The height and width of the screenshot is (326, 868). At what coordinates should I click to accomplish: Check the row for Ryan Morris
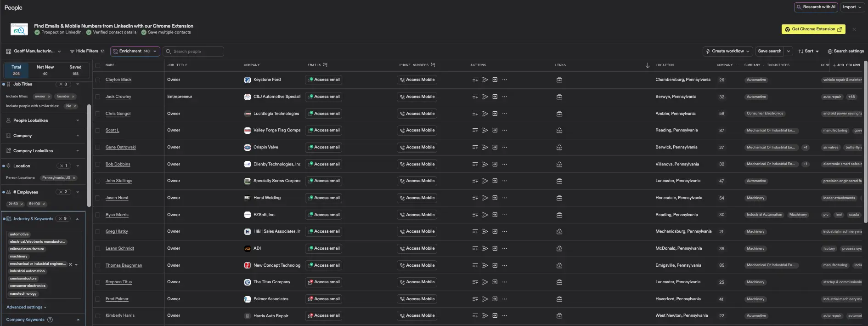(97, 215)
